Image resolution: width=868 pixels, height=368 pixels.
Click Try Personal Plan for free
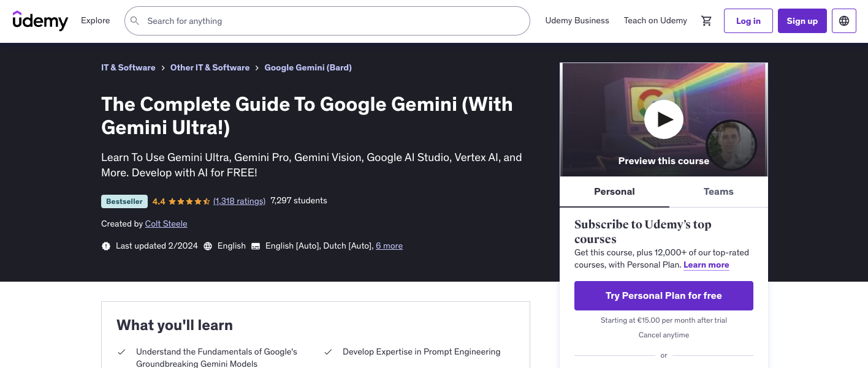click(663, 295)
